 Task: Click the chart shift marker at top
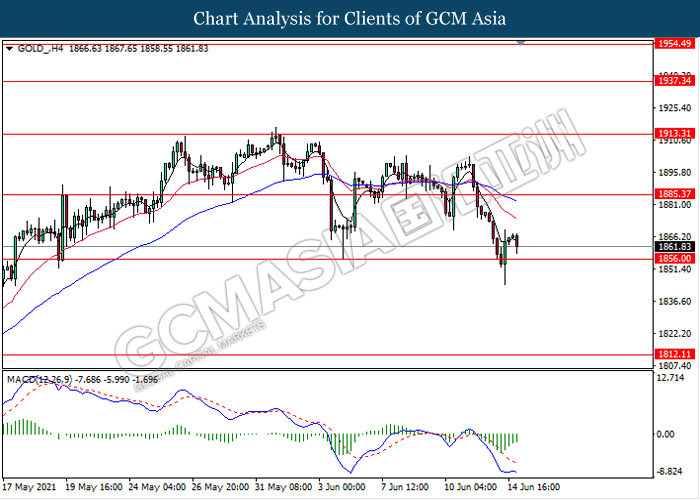521,43
